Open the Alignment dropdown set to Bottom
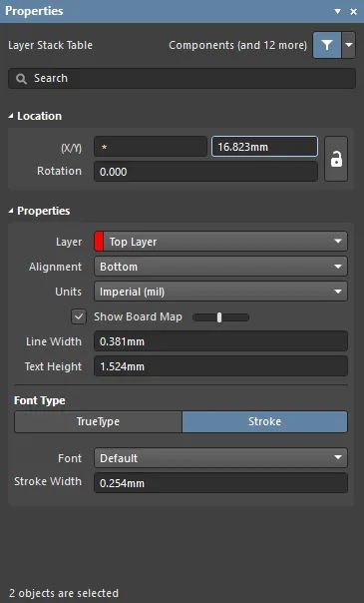 click(x=220, y=267)
